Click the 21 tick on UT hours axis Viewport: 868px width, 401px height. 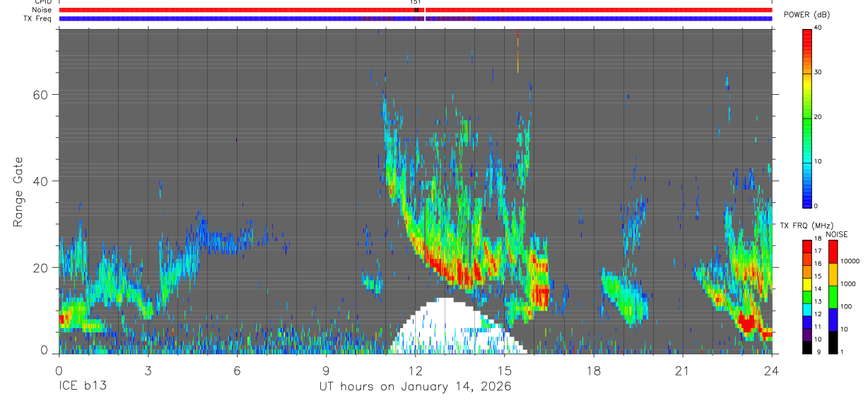(683, 370)
